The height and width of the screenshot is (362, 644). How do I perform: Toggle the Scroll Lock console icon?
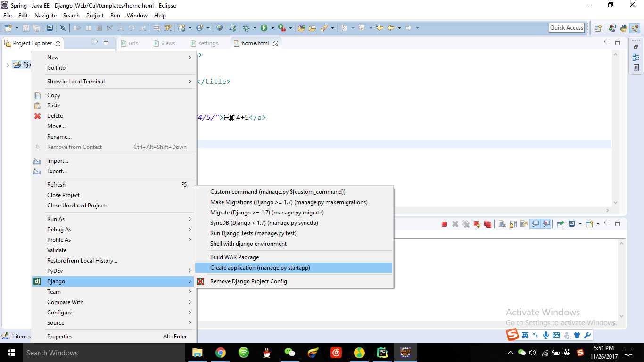[x=513, y=224]
